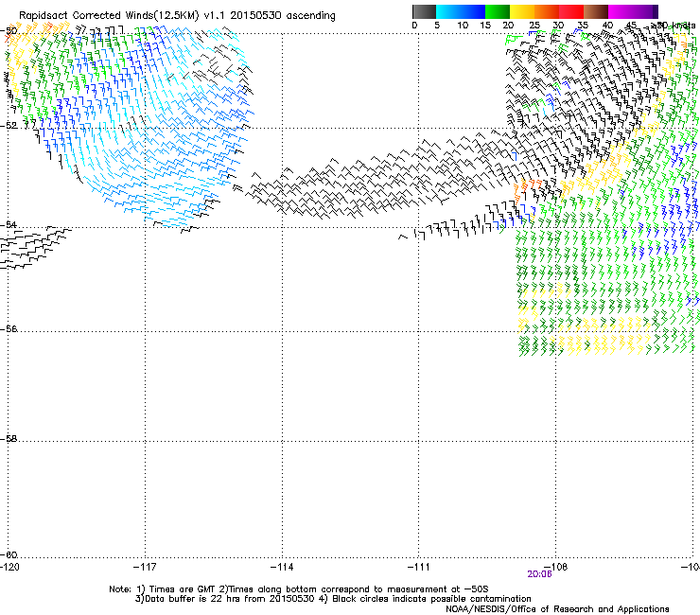The width and height of the screenshot is (700, 615).
Task: Click the legend label '25' under color bar
Action: tap(534, 26)
